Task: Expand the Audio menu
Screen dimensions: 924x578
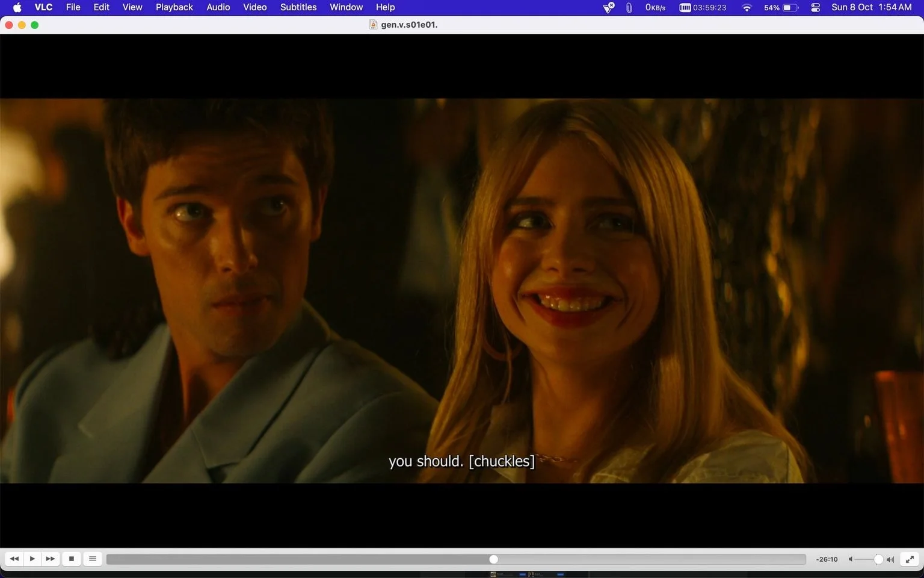Action: 218,7
